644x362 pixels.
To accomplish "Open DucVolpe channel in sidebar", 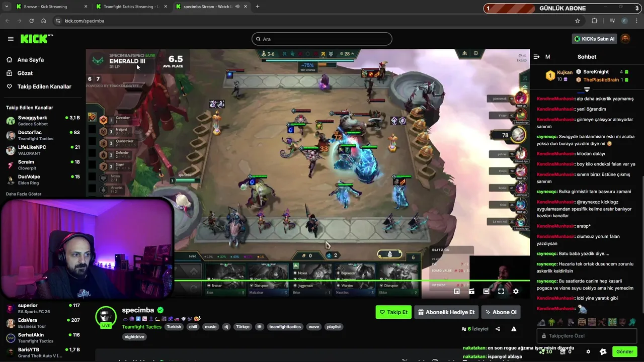I will 43,179.
